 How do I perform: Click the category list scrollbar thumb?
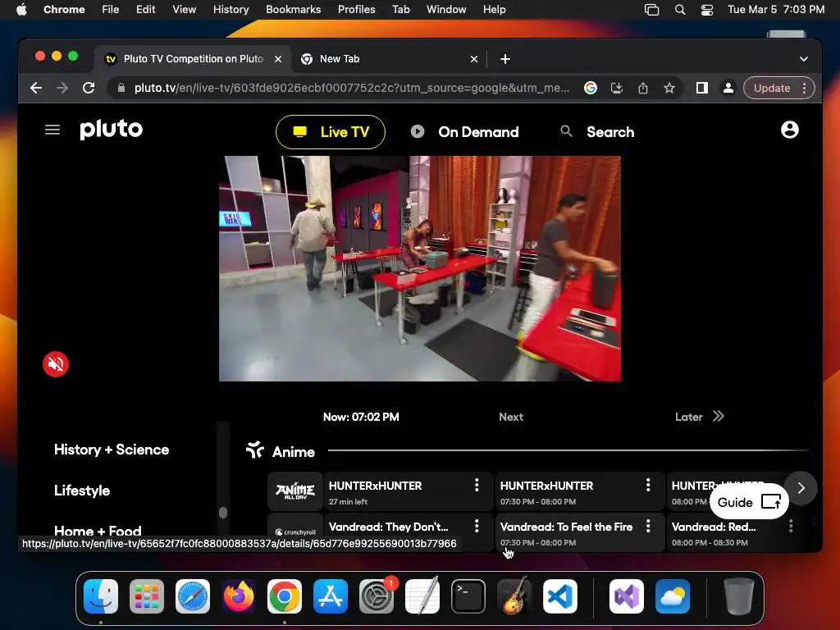point(223,513)
